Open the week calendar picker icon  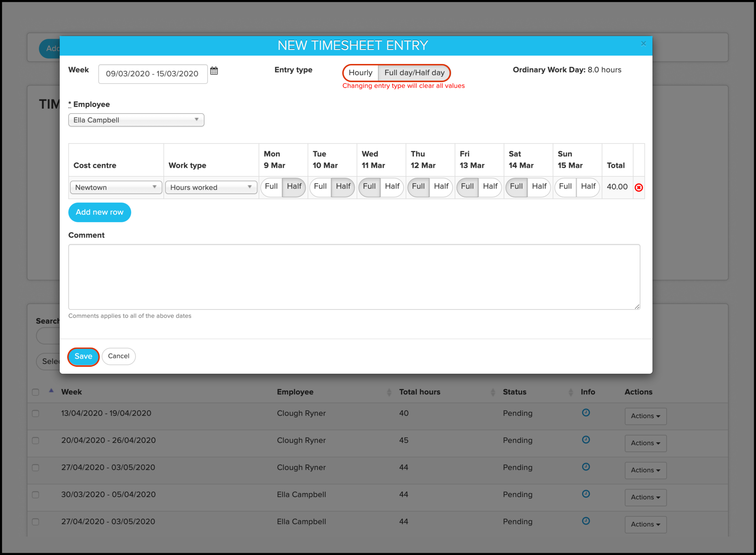pos(214,71)
